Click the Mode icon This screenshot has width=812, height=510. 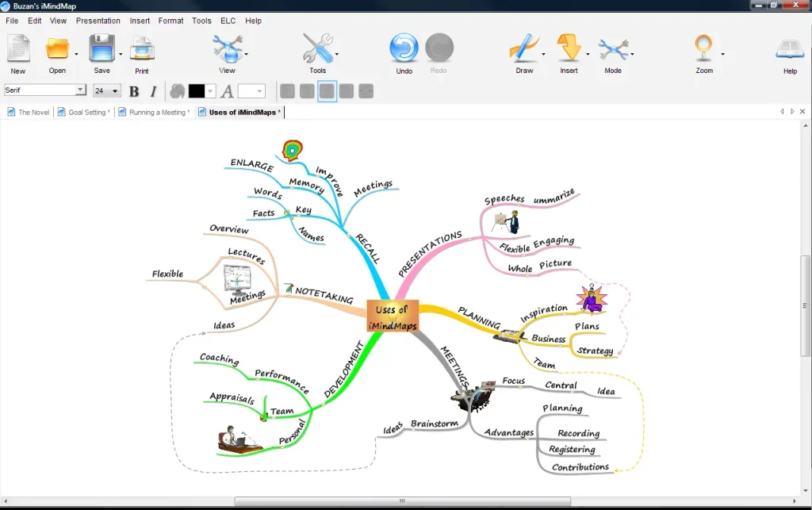pos(613,50)
